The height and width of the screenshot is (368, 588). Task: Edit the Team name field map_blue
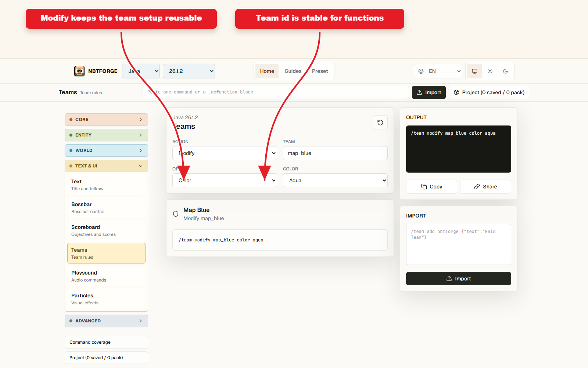(335, 153)
